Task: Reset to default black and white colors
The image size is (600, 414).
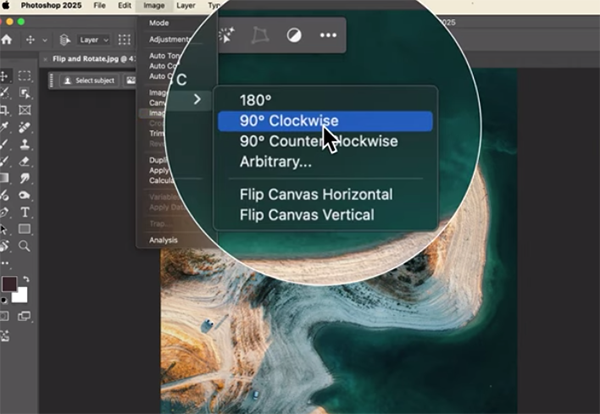Action: click(x=3, y=300)
